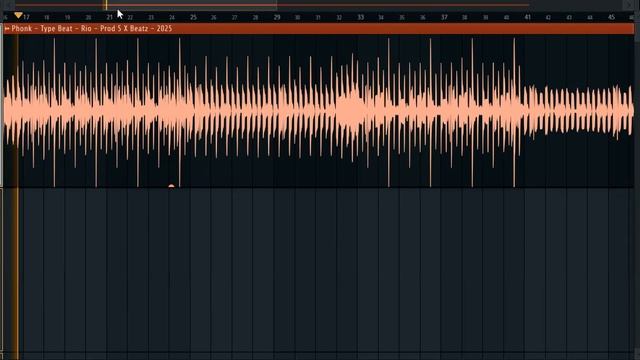
Task: Click bar 21 on the timeline ruler
Action: pos(109,17)
